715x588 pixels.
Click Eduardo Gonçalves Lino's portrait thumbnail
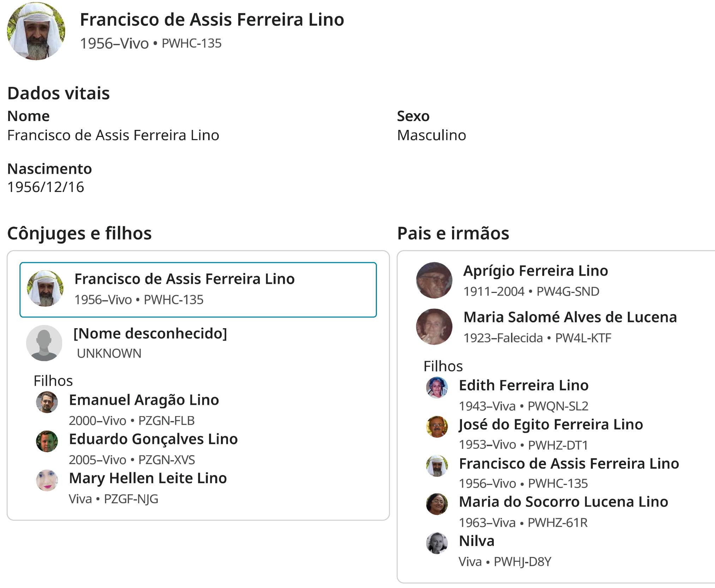[x=47, y=441]
